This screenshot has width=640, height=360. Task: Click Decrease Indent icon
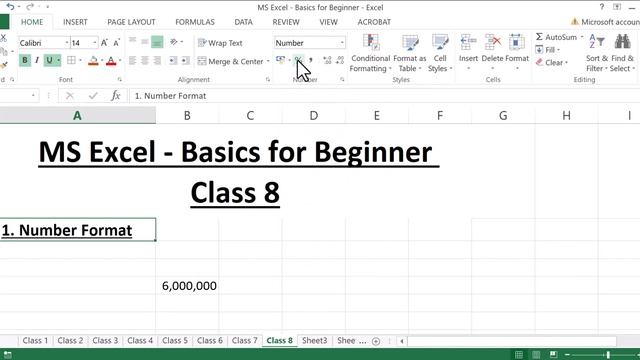[x=173, y=61]
